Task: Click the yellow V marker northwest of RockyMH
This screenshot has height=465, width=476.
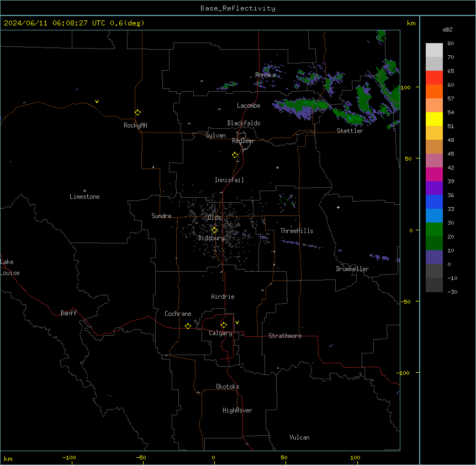Action: pos(97,102)
